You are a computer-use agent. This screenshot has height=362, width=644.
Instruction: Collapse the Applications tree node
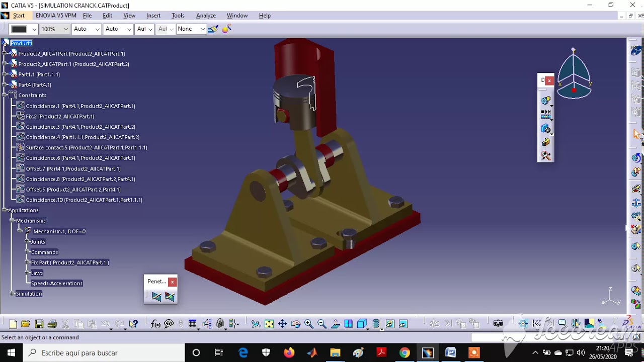tap(5, 210)
